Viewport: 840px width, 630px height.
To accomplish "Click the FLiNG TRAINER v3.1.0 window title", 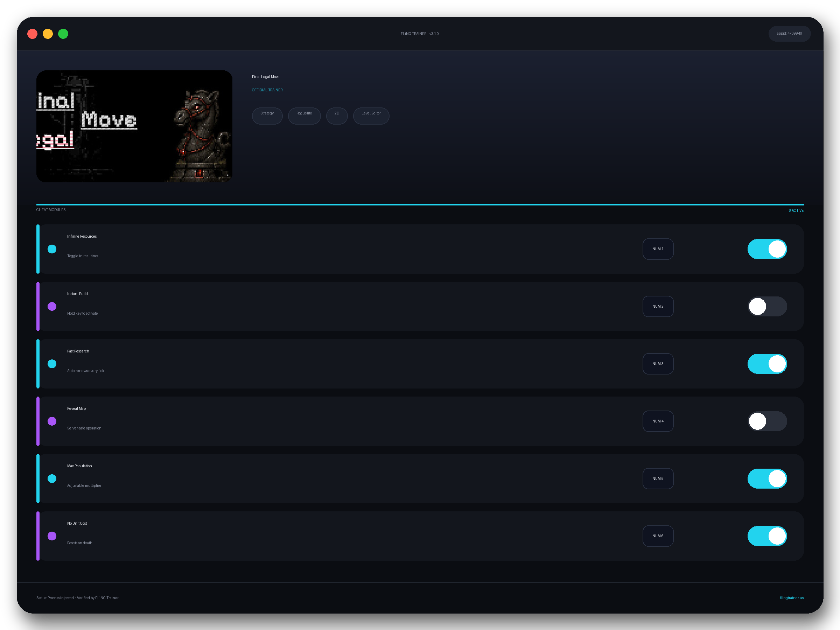I will click(419, 34).
